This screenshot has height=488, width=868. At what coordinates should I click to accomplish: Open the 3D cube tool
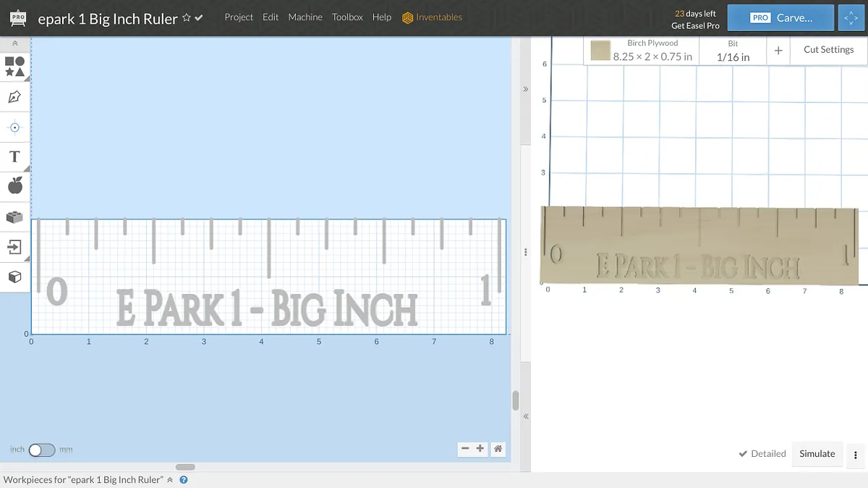(x=14, y=277)
